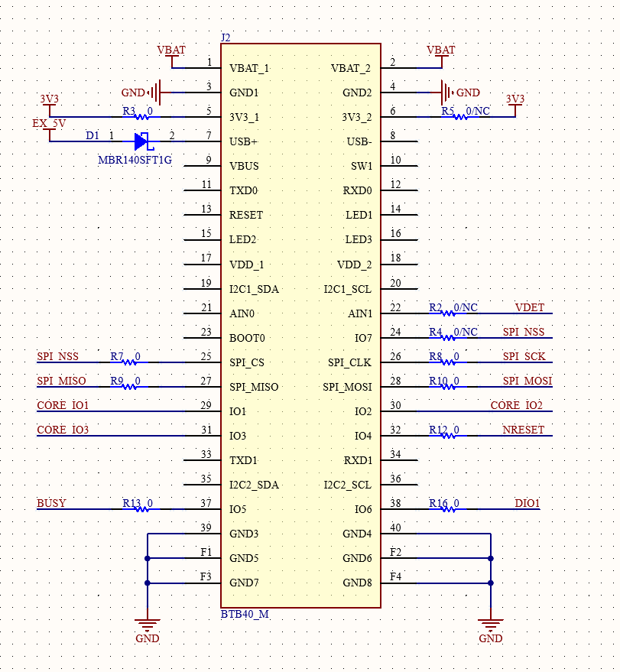Select the D1 diode symbol

pos(141,141)
